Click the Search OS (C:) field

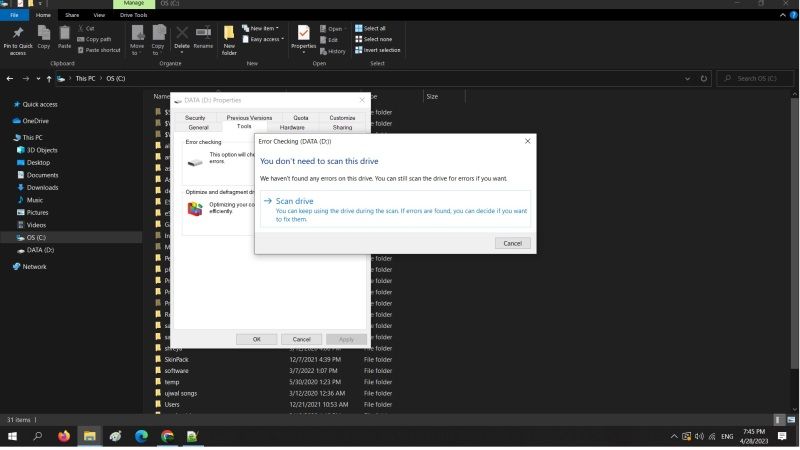(756, 79)
